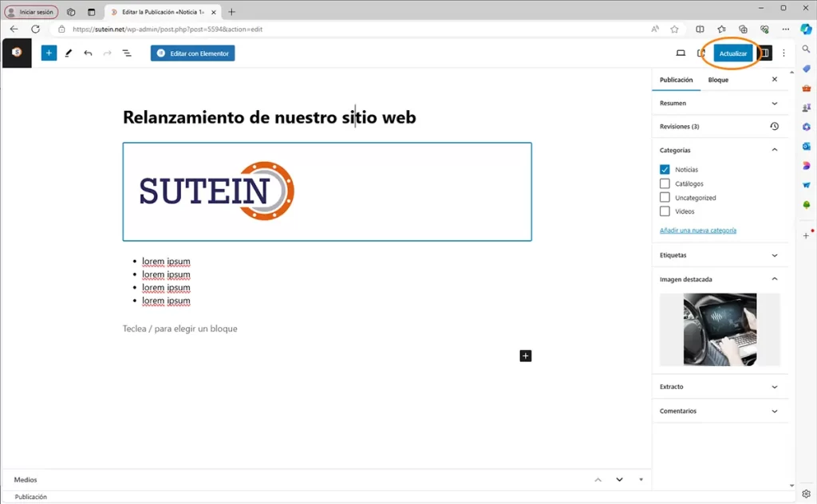Click the browser address bar URL
817x504 pixels.
pyautogui.click(x=168, y=30)
